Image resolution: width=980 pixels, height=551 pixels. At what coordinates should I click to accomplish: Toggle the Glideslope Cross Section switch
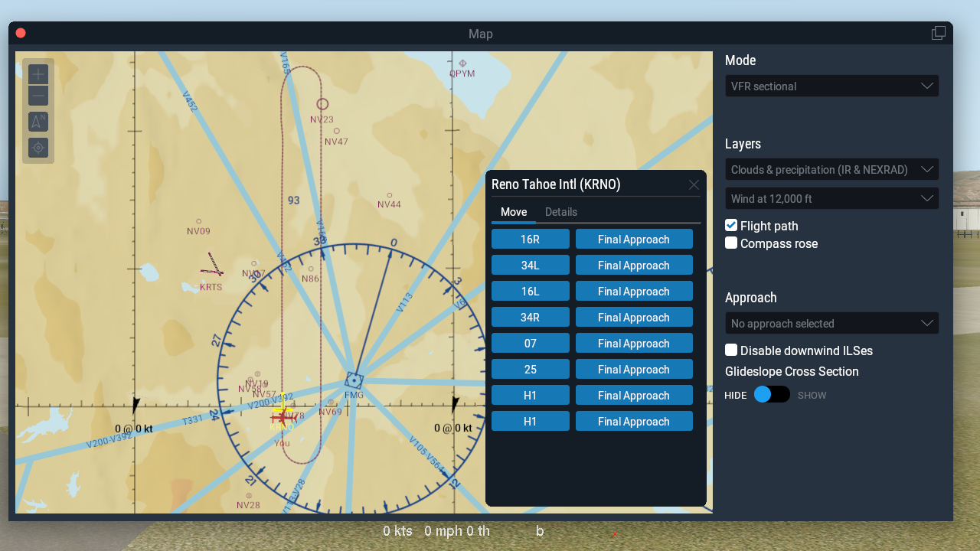coord(772,395)
